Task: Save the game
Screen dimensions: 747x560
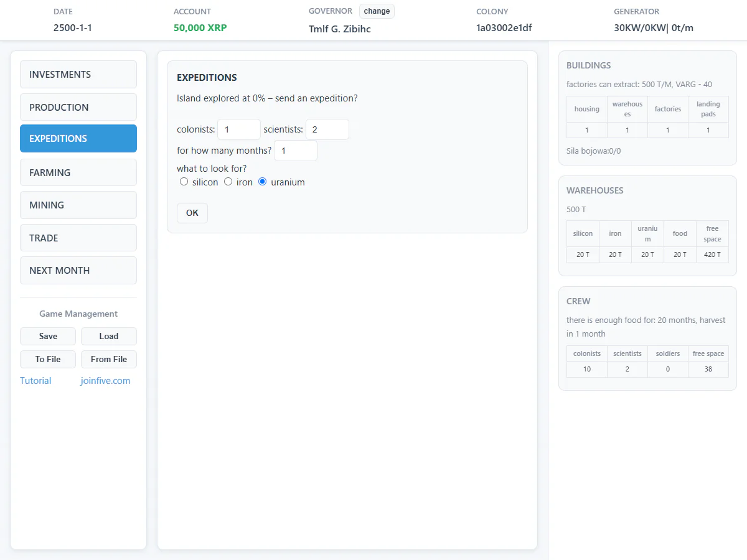Action: [x=48, y=336]
